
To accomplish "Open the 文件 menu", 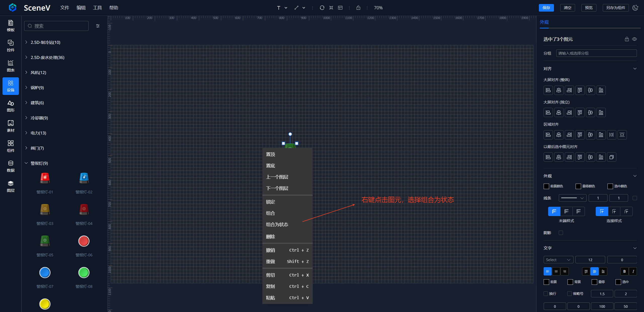I will (65, 8).
